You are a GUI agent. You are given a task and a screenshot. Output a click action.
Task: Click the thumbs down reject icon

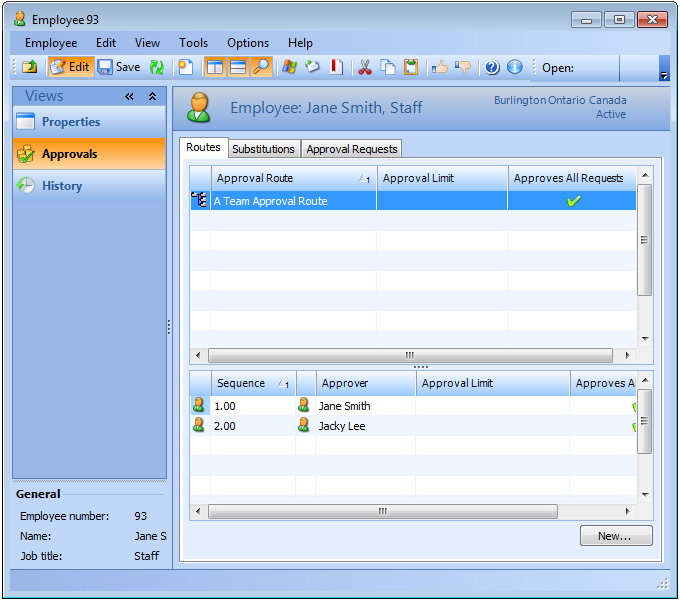[x=463, y=67]
